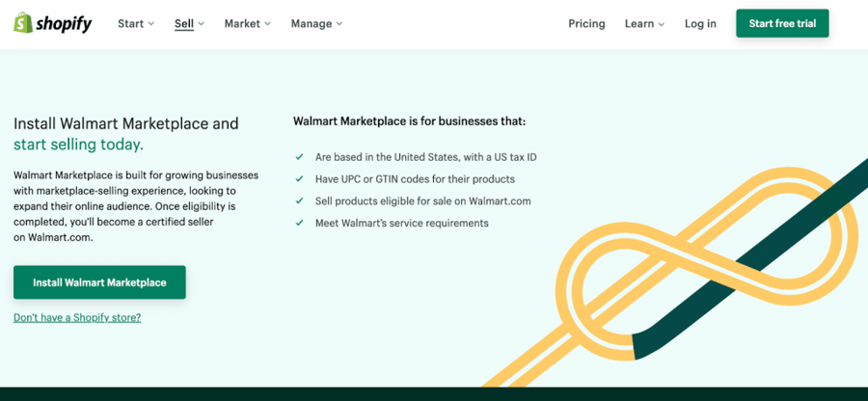Expand the Learn dropdown menu
This screenshot has width=868, height=401.
click(644, 23)
